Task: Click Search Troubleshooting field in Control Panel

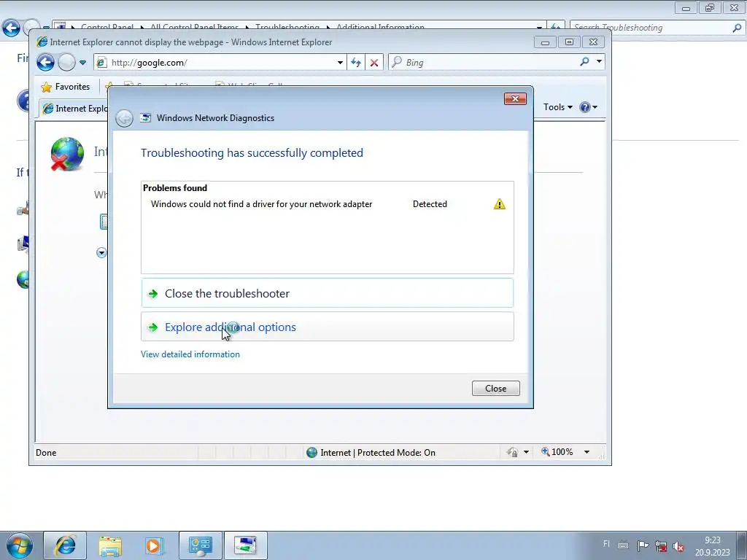Action: (650, 28)
